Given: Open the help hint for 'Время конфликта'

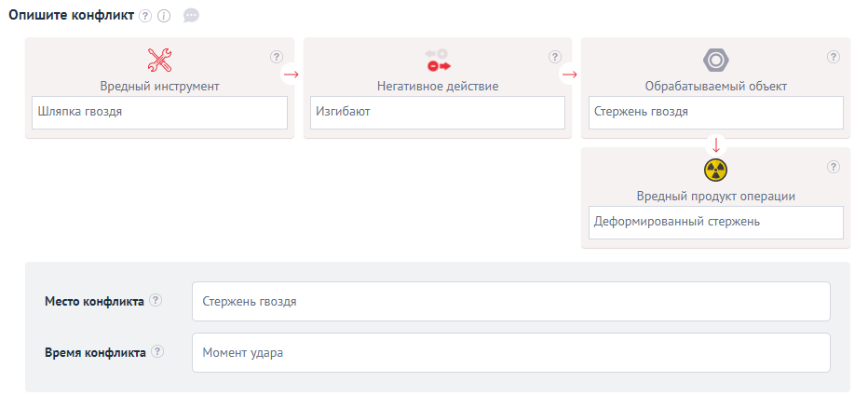Looking at the screenshot, I should click(157, 352).
